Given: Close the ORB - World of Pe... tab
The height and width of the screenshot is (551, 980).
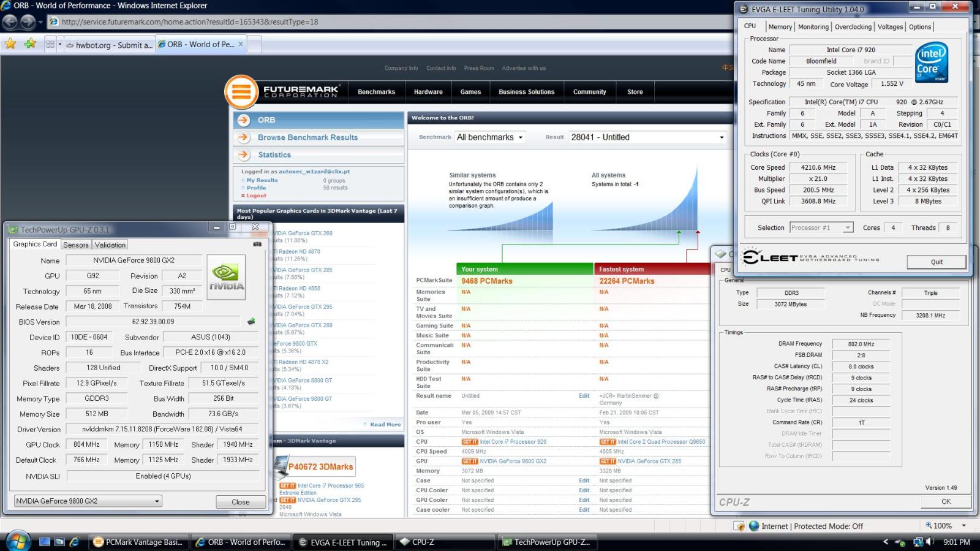Looking at the screenshot, I should [241, 44].
